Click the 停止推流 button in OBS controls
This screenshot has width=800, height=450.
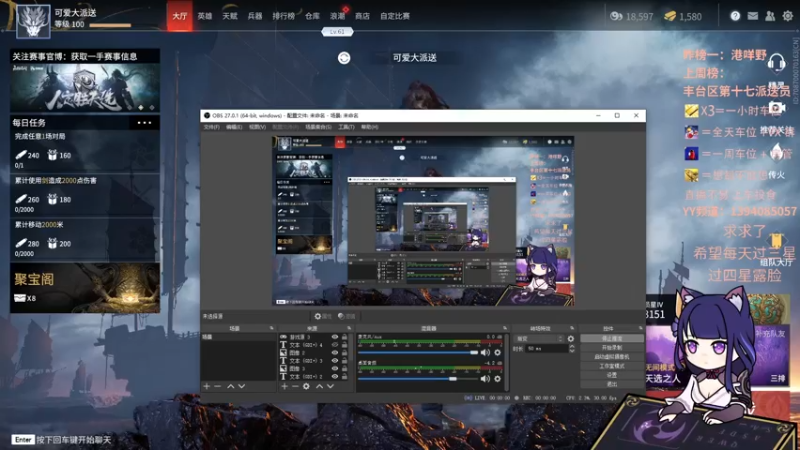click(612, 338)
